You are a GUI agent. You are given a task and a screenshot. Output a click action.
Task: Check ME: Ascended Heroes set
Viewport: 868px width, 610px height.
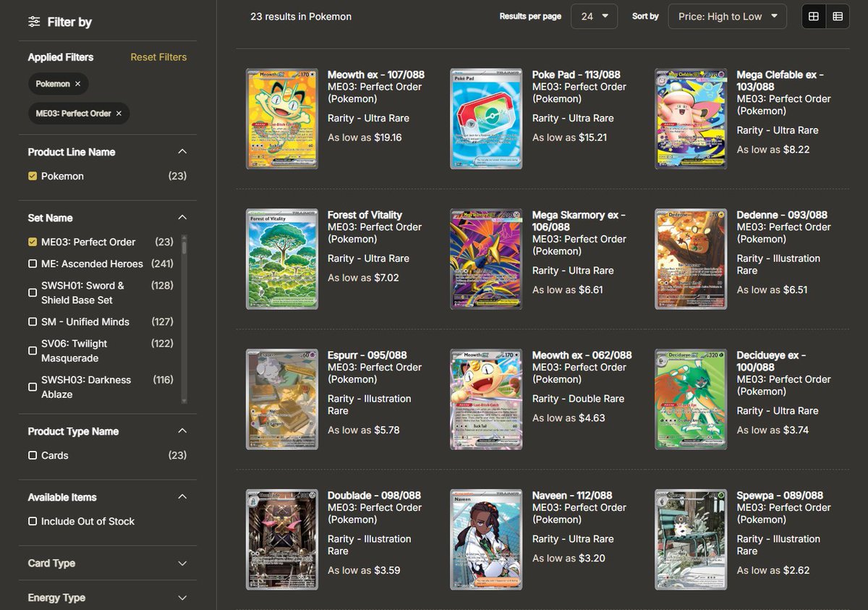pos(33,264)
